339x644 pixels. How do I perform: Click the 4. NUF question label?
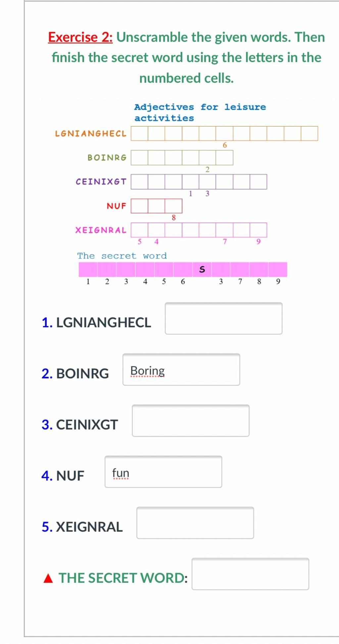click(63, 476)
